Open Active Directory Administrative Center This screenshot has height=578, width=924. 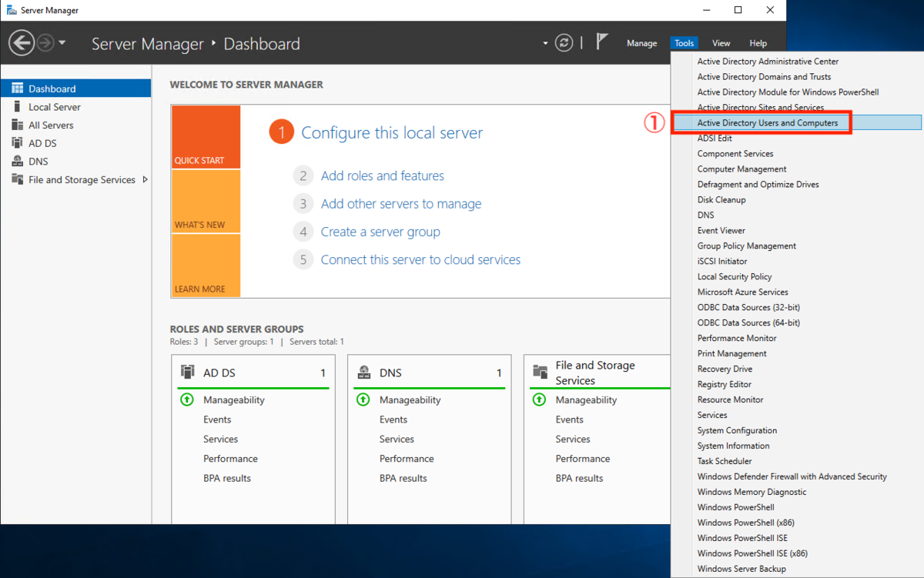(796, 61)
